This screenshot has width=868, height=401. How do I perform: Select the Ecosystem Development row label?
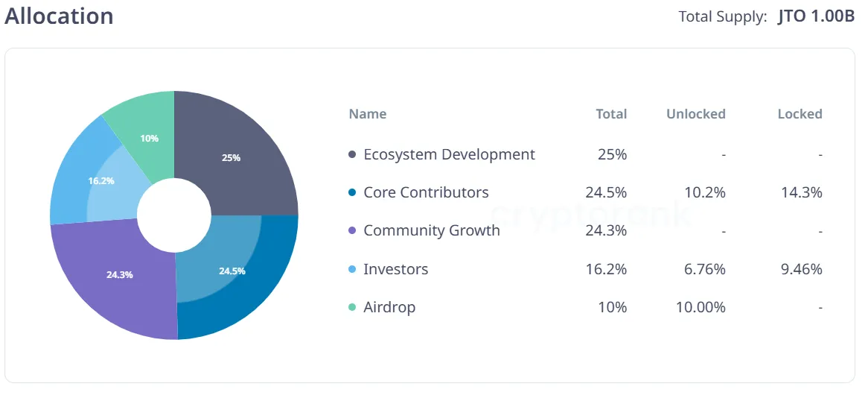point(449,154)
